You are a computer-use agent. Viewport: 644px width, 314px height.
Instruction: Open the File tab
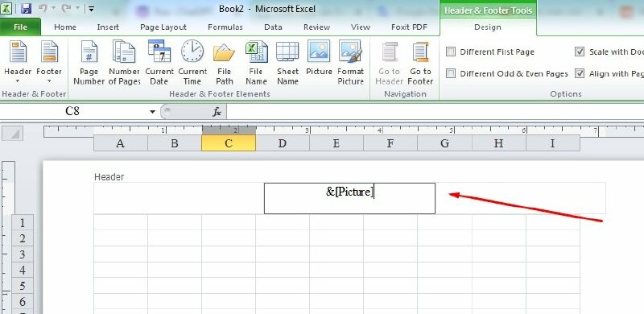20,27
